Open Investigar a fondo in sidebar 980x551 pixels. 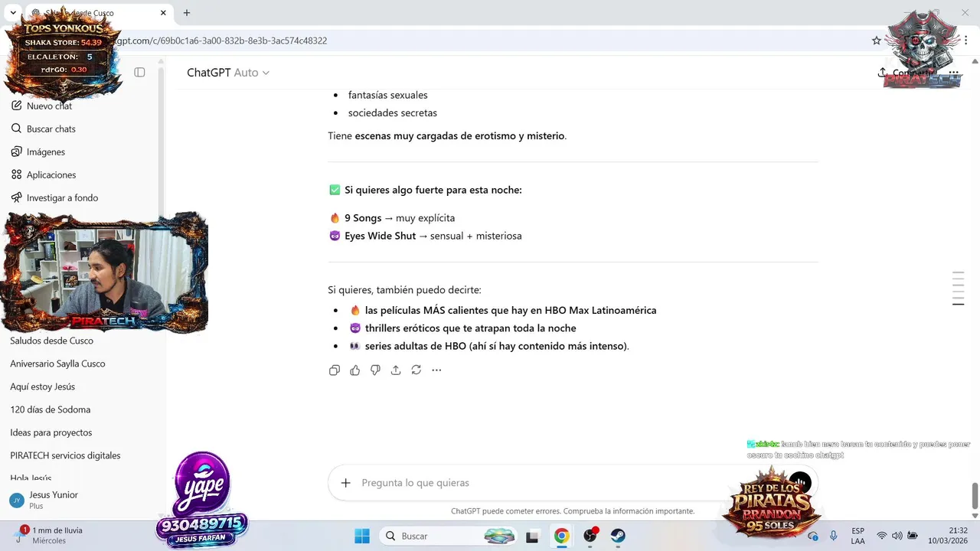coord(62,197)
